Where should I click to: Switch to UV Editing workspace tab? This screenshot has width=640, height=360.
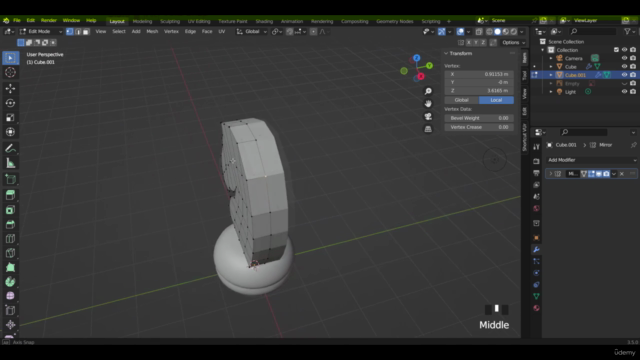tap(199, 21)
